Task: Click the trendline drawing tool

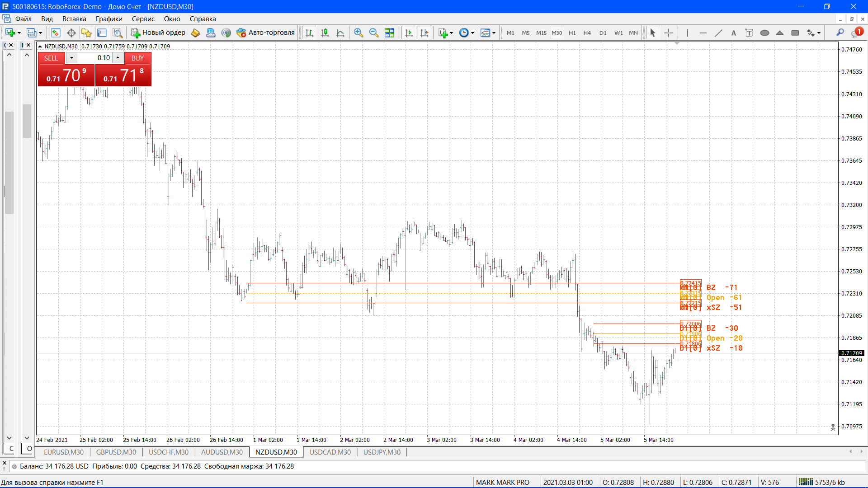Action: point(718,33)
